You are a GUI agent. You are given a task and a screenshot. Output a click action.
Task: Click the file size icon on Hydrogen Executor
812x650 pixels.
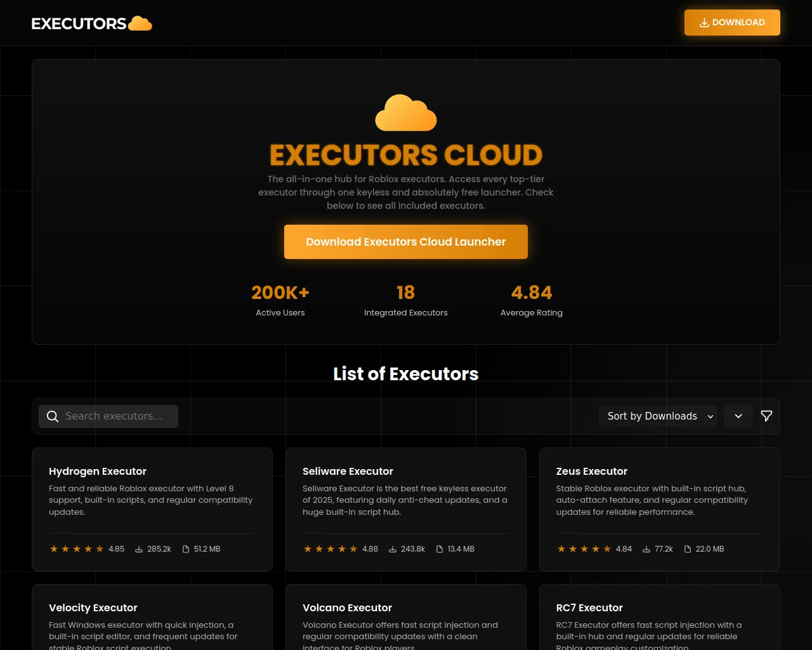[186, 549]
